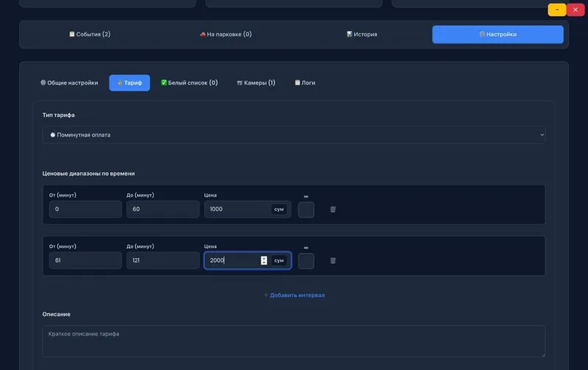Click the list icon on События tab

point(71,34)
